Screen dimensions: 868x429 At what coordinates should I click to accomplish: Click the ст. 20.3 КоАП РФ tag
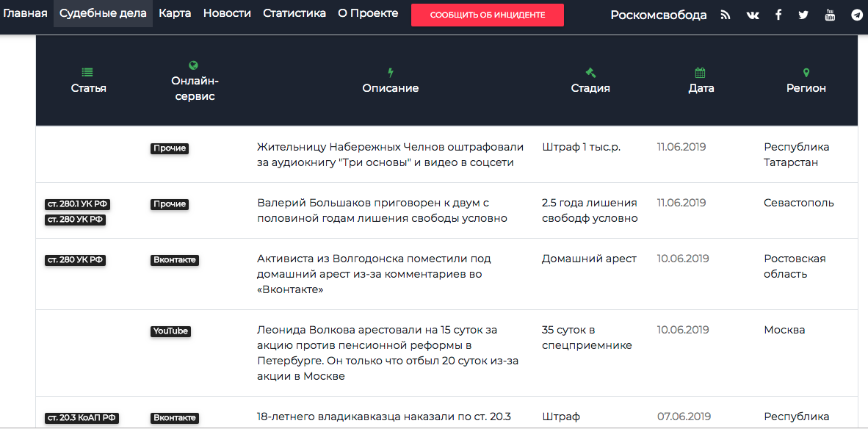click(x=82, y=418)
